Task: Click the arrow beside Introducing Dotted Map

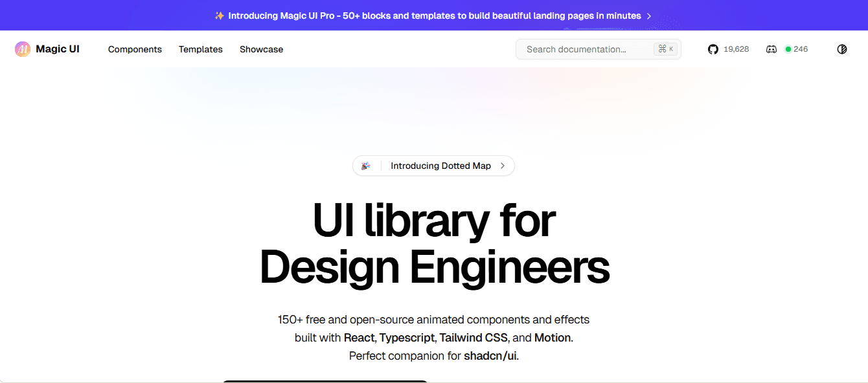Action: point(503,166)
